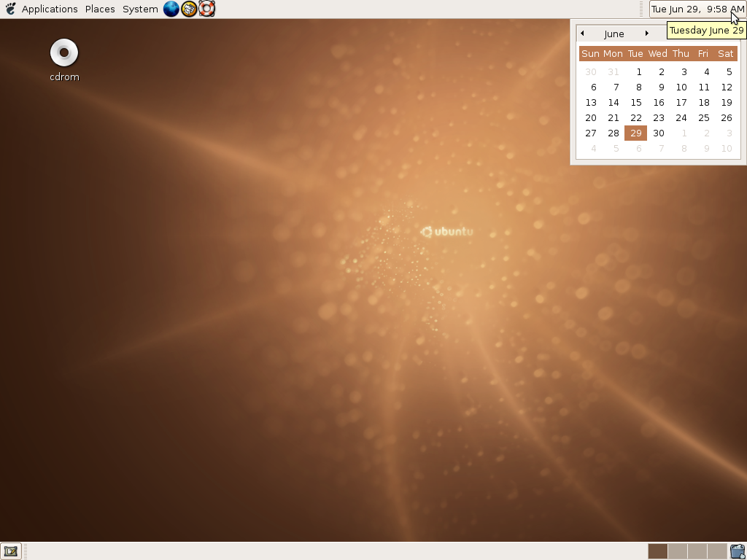This screenshot has width=747, height=560.
Task: Select June 15 in the calendar
Action: [x=635, y=102]
